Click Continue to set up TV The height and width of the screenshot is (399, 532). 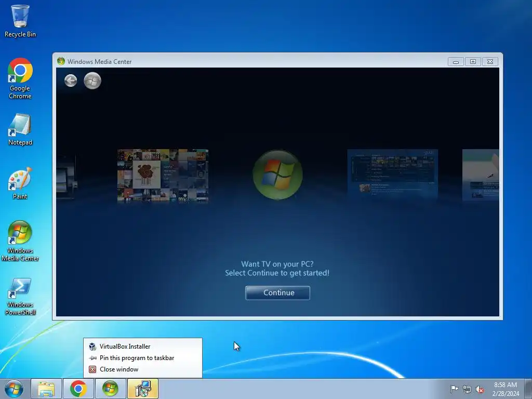pyautogui.click(x=277, y=293)
